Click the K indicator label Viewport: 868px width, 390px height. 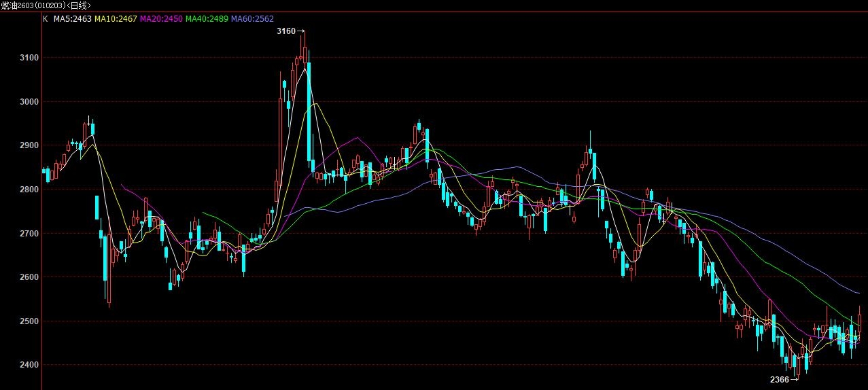[x=46, y=19]
